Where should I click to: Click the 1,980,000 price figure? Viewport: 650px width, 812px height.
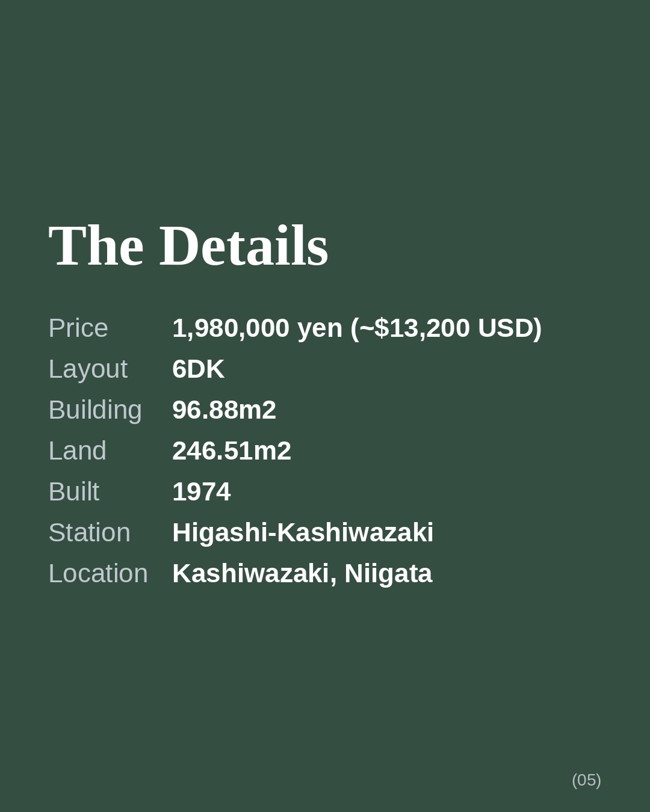pyautogui.click(x=231, y=328)
